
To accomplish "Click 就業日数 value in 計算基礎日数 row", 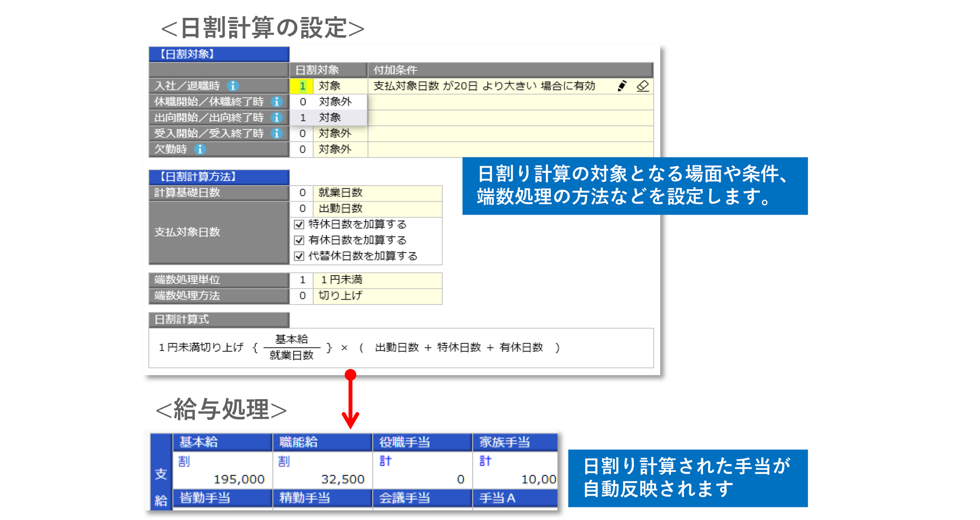I will pos(340,193).
